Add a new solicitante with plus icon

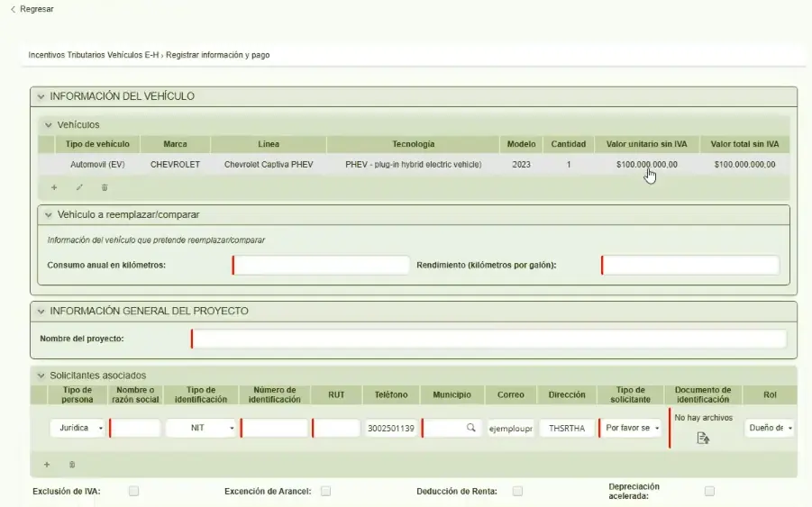pos(47,465)
